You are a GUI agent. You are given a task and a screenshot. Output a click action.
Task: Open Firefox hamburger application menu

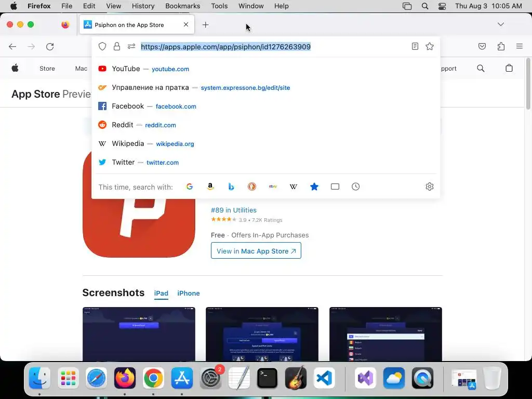520,46
